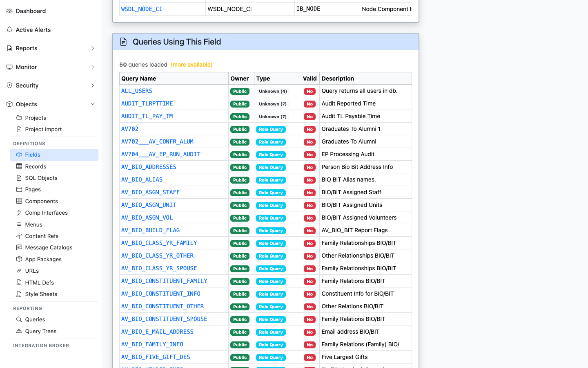Click the IB_NODE cell
The height and width of the screenshot is (368, 588).
[x=327, y=9]
